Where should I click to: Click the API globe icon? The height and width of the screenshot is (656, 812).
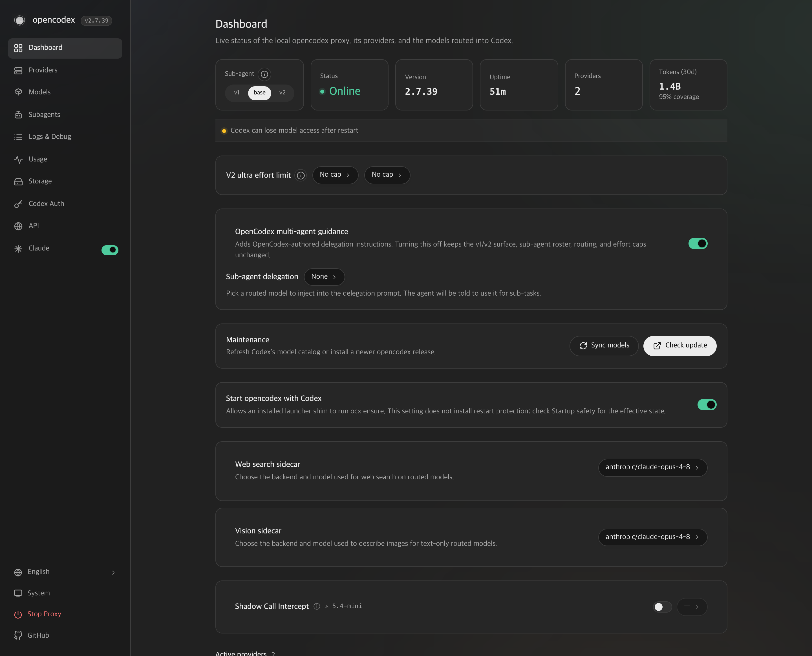coord(18,226)
